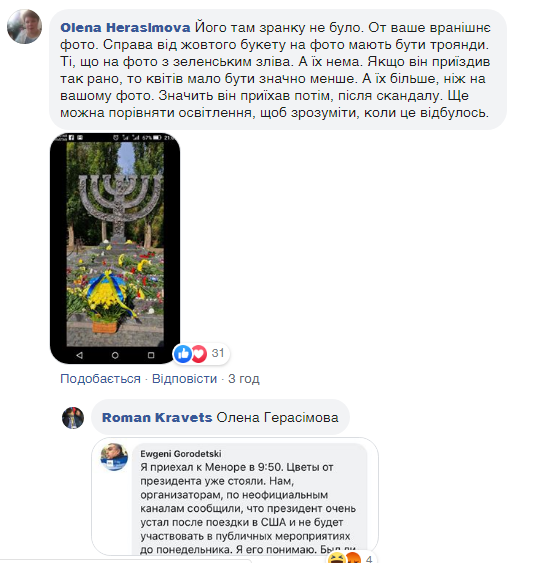View the 4 reactions count on reply
The width and height of the screenshot is (535, 563).
pos(369,559)
